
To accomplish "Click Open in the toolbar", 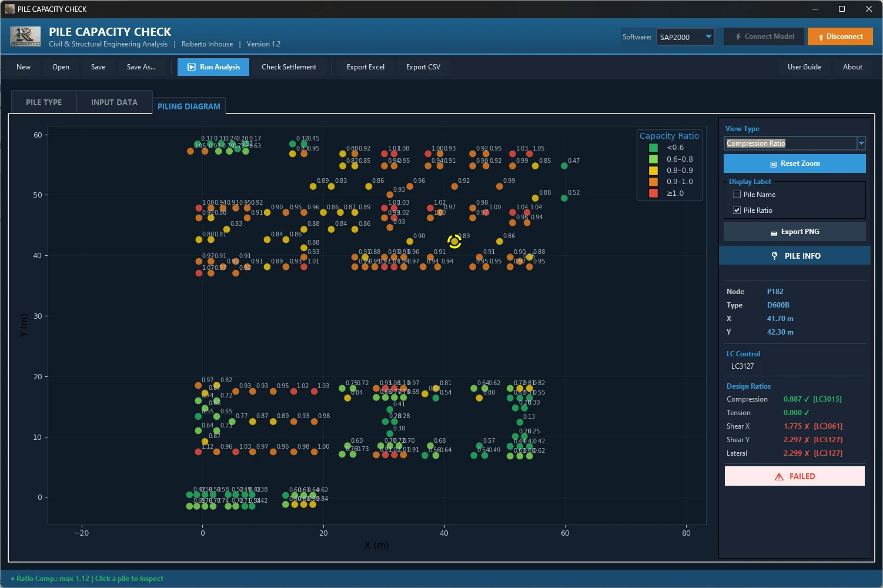I will (x=61, y=67).
